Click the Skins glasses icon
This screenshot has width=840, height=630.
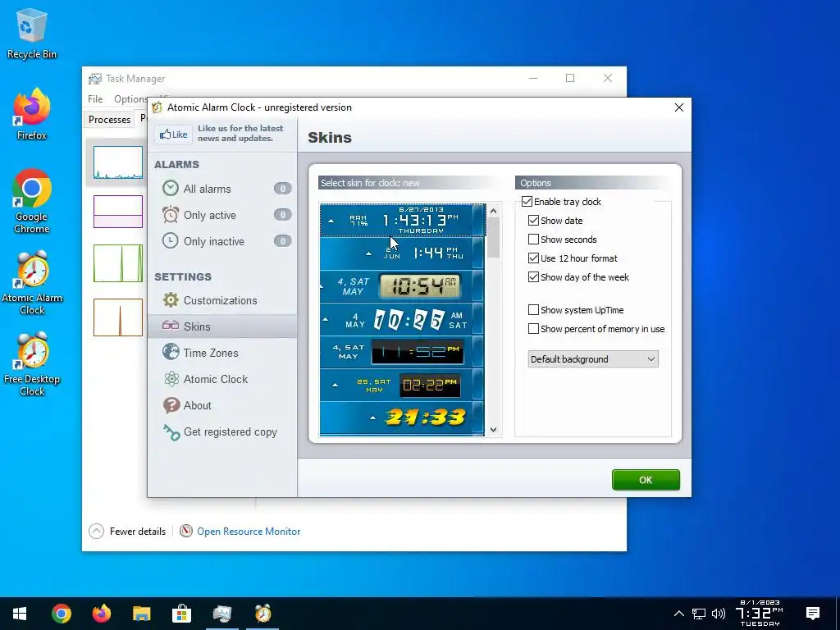[x=171, y=326]
